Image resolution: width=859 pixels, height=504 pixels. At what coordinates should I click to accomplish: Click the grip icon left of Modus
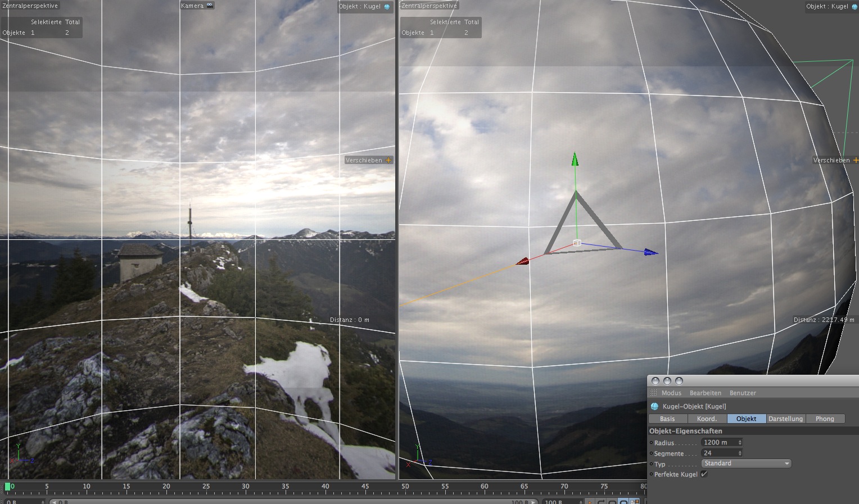[653, 393]
